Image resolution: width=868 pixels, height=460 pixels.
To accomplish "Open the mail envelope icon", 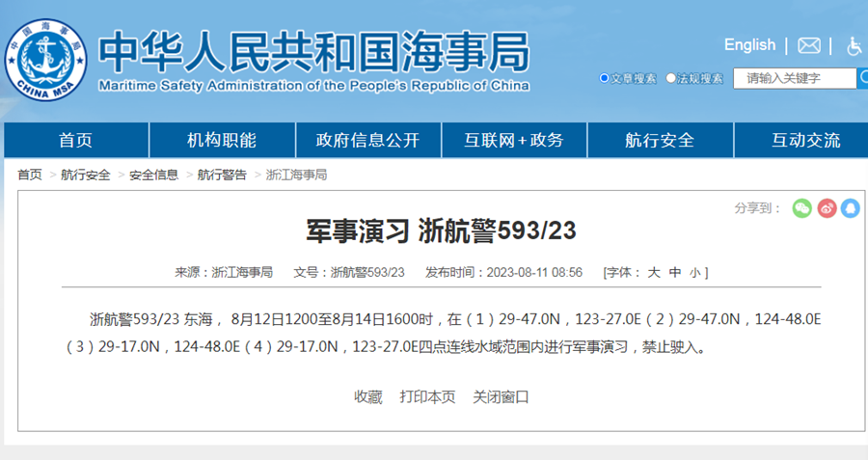I will (809, 46).
